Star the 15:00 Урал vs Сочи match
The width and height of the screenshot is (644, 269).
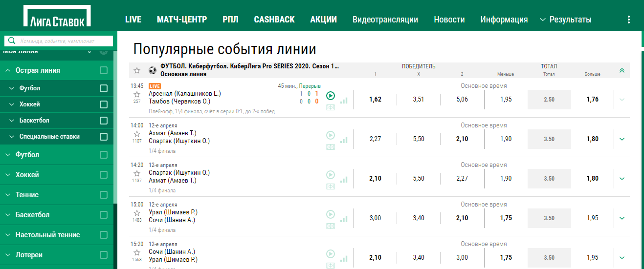tap(137, 213)
